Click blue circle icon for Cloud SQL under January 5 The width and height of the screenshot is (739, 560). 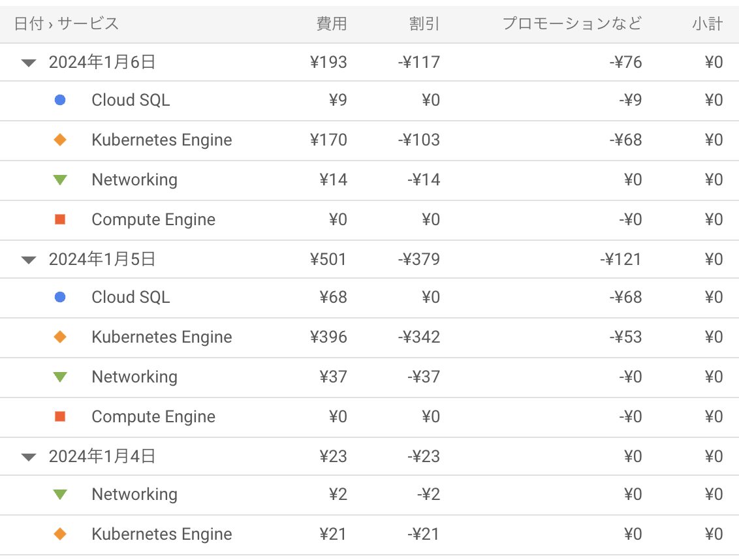click(60, 298)
